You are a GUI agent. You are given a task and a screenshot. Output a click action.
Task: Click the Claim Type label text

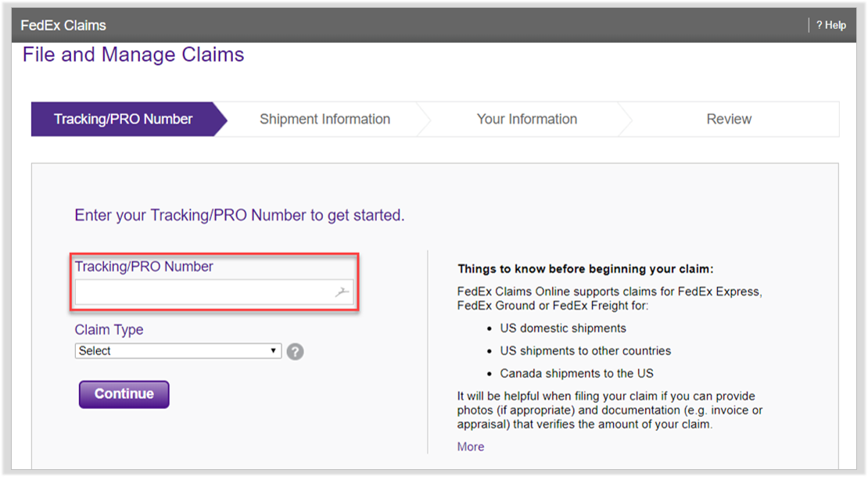point(109,330)
